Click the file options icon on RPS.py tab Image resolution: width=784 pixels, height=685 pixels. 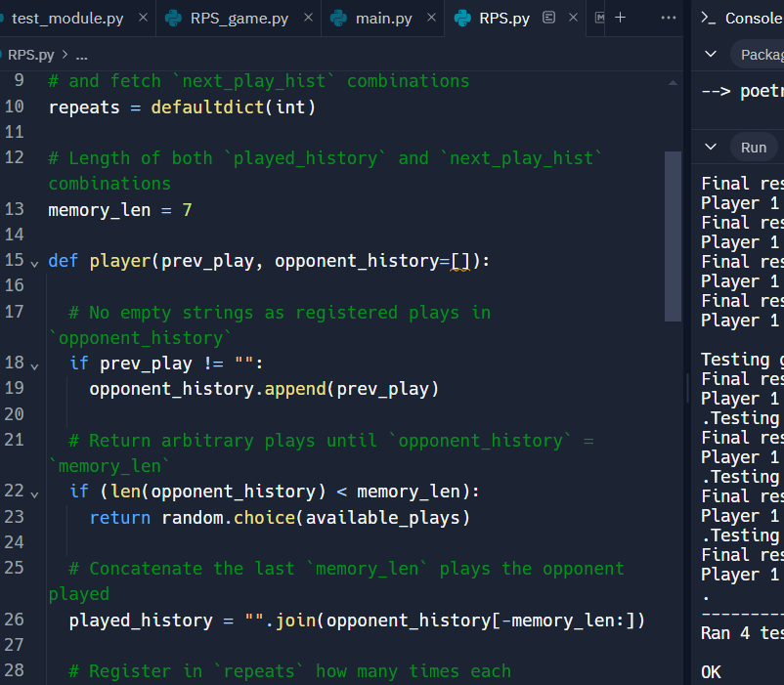coord(549,18)
